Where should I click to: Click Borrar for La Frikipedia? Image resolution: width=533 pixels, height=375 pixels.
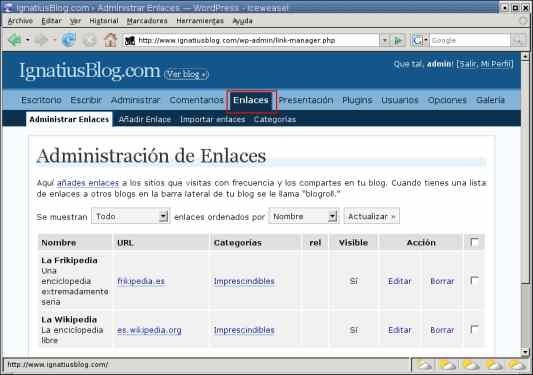coord(442,281)
